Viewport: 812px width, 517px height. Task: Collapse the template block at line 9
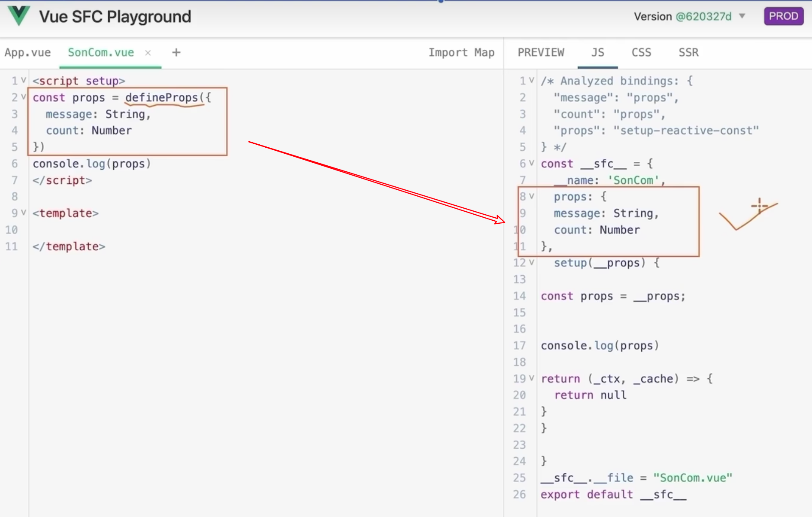click(x=24, y=213)
